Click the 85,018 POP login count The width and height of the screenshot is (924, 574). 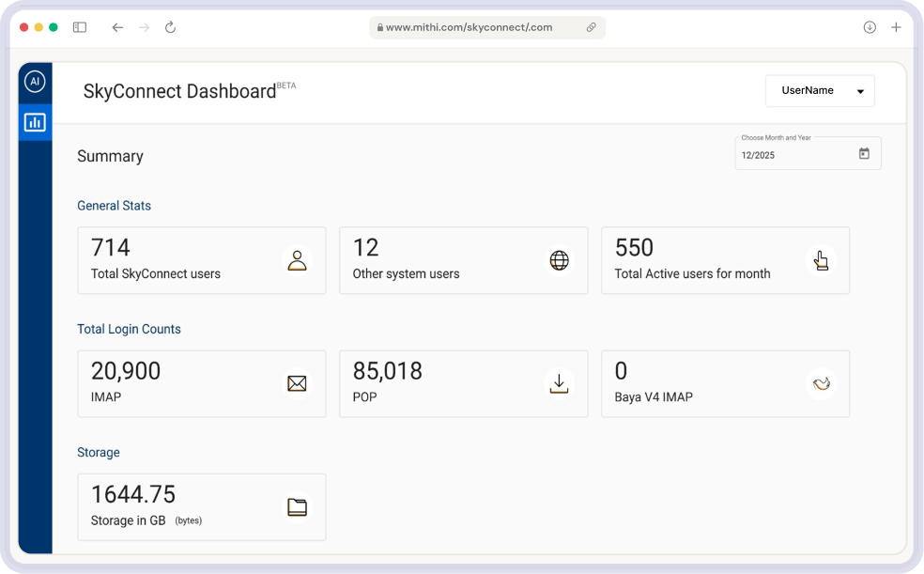pyautogui.click(x=387, y=371)
